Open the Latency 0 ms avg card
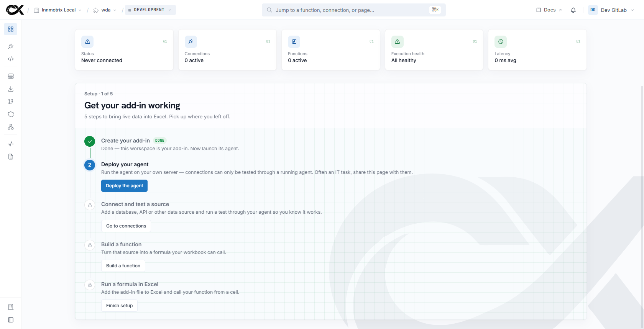The width and height of the screenshot is (644, 329). click(537, 50)
